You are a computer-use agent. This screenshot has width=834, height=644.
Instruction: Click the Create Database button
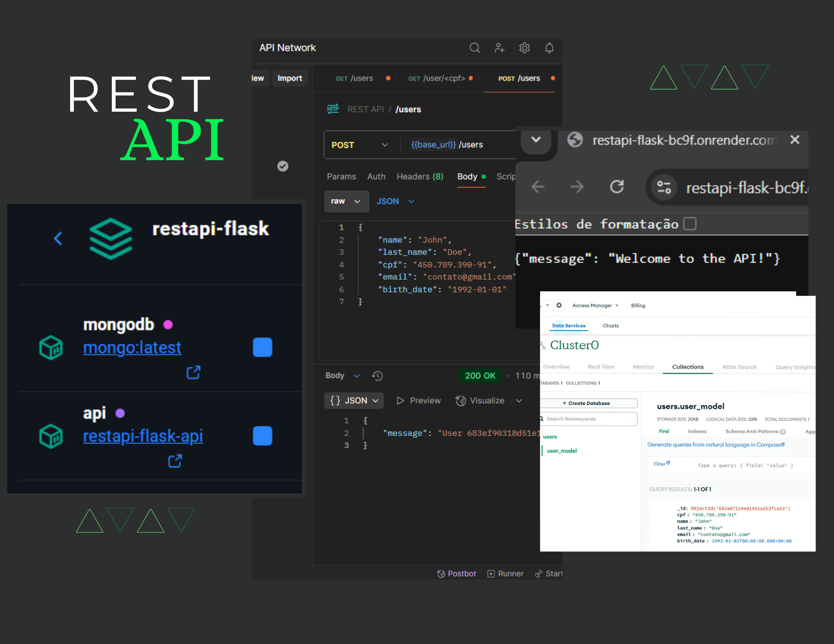click(x=588, y=403)
